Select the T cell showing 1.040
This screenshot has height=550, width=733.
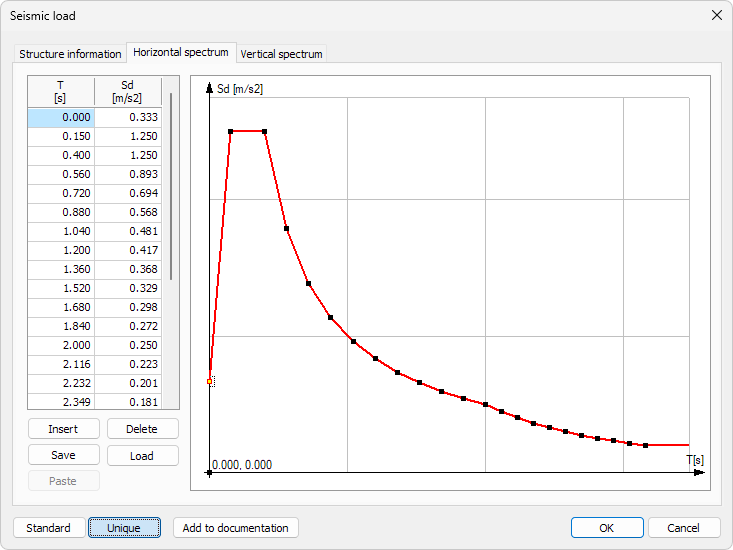[61, 232]
